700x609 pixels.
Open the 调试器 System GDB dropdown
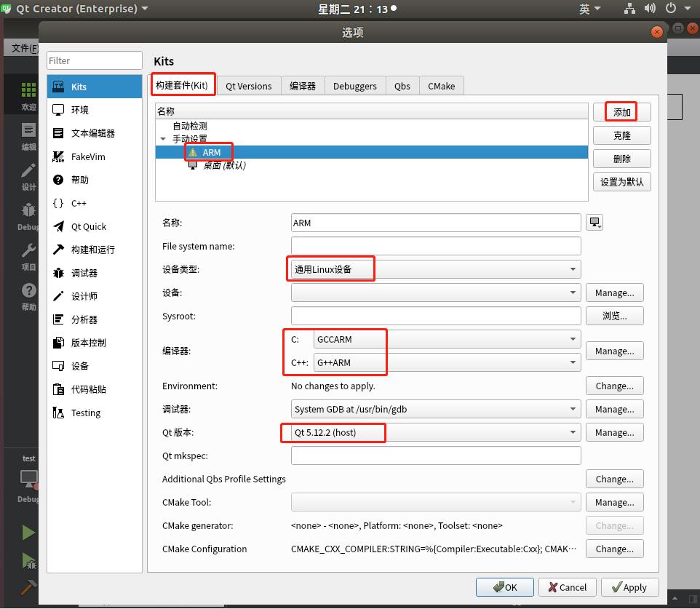[436, 409]
